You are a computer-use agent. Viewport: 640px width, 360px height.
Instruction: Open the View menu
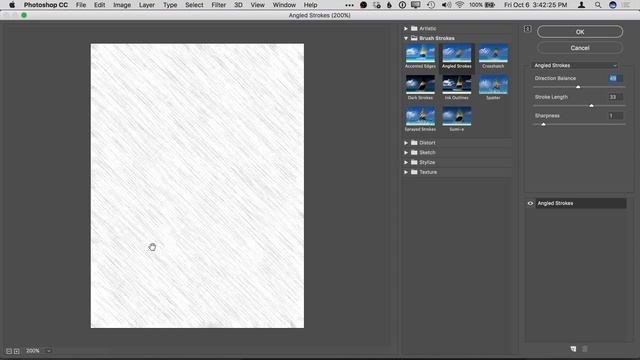(257, 5)
